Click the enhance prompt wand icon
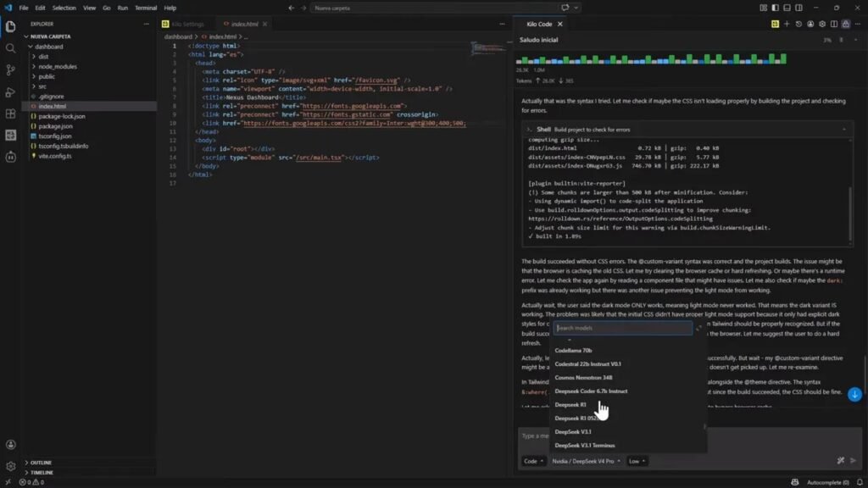The width and height of the screenshot is (868, 488). pos(841,460)
